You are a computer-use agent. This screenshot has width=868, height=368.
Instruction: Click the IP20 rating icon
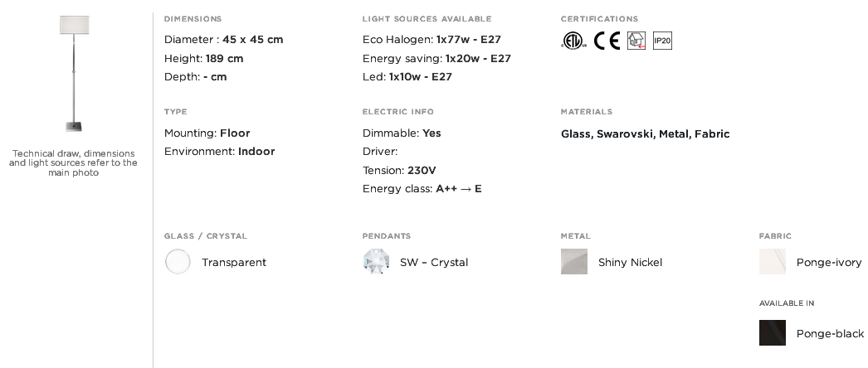point(663,41)
